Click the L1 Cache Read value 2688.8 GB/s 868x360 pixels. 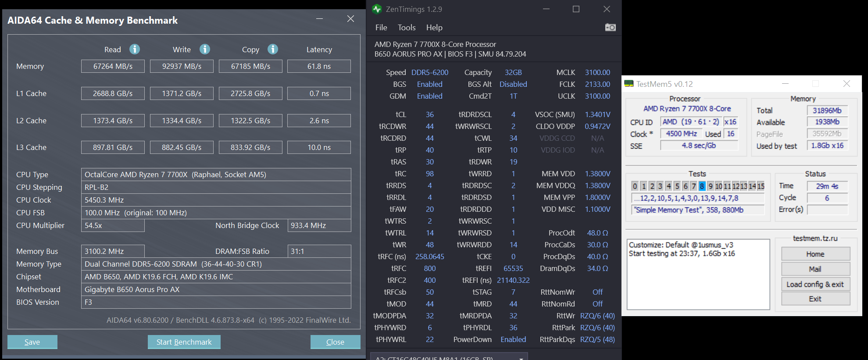coord(113,93)
